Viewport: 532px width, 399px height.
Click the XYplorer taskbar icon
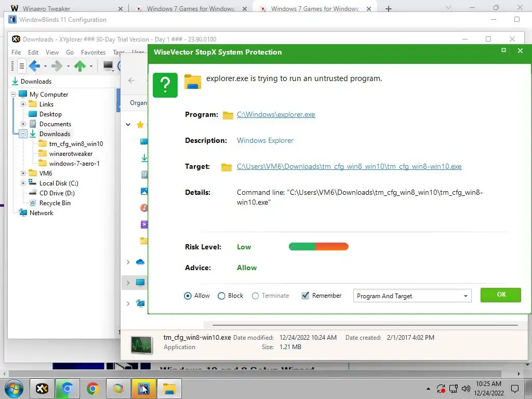tap(42, 389)
